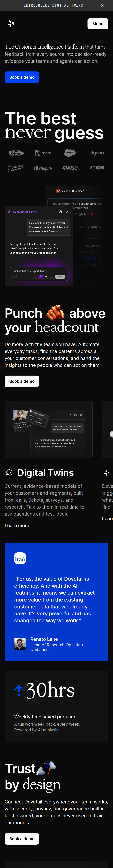Open the Menu button
This screenshot has width=113, height=868.
click(98, 24)
